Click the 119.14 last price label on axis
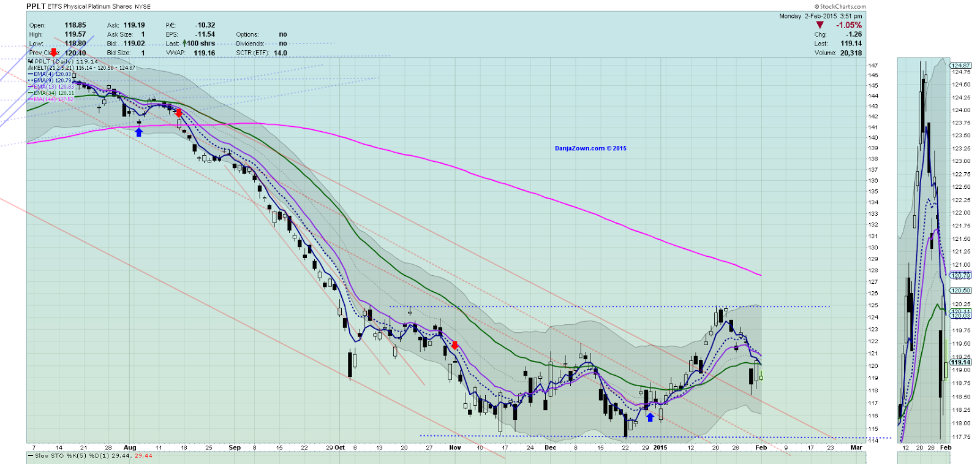The image size is (980, 464). (x=960, y=362)
